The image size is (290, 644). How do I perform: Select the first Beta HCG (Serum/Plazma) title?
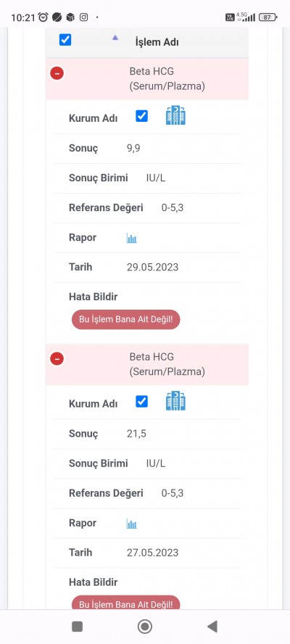[x=167, y=79]
